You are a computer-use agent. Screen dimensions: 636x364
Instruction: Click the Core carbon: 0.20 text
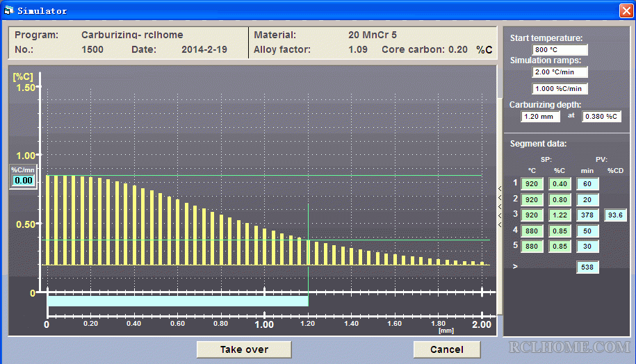425,49
